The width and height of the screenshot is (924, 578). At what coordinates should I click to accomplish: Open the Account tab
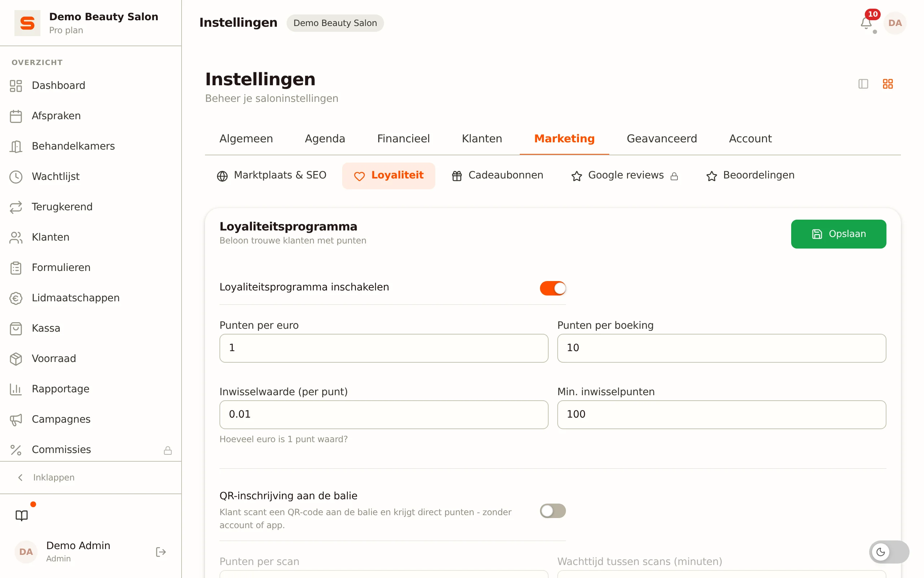[750, 139]
